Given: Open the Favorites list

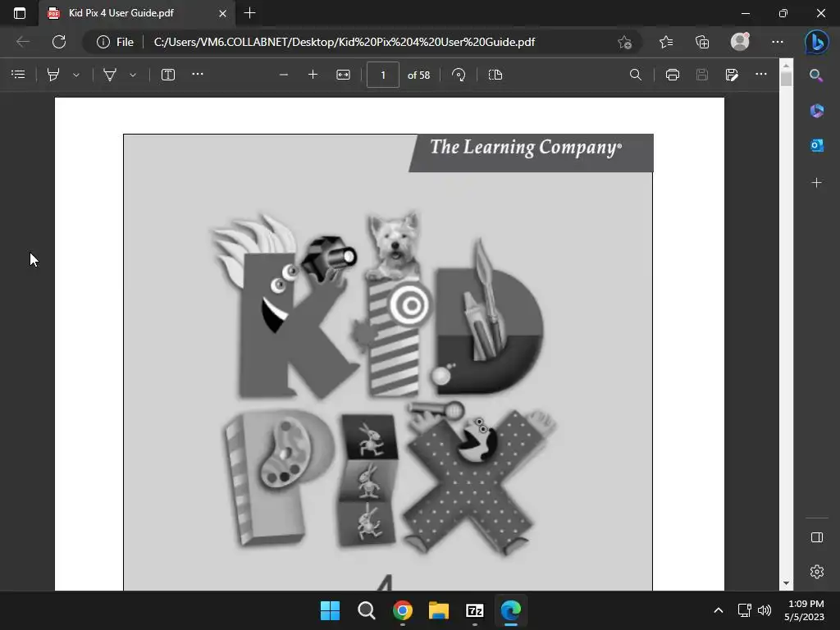Looking at the screenshot, I should tap(666, 42).
